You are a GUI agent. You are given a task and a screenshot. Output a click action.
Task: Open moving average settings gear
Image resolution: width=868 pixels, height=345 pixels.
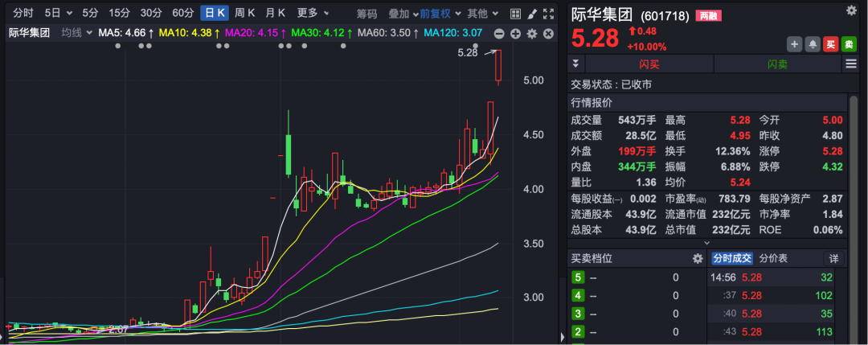[x=531, y=33]
